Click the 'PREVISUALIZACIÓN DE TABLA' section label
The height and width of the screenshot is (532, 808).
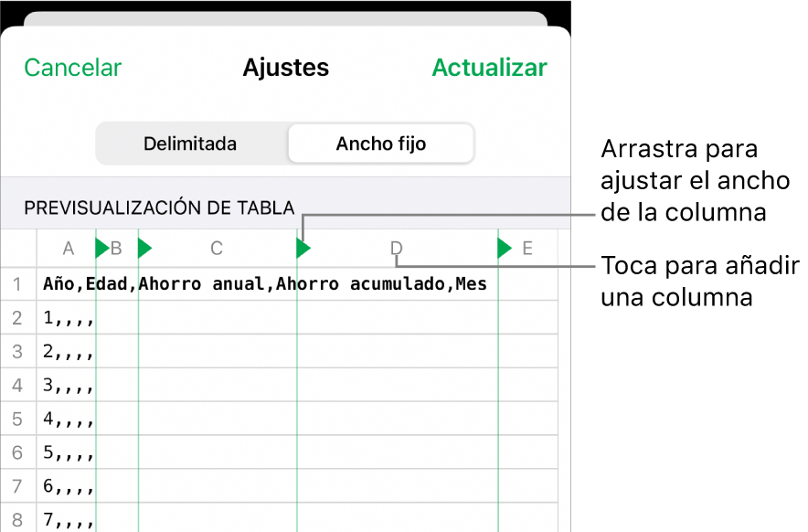pyautogui.click(x=159, y=207)
